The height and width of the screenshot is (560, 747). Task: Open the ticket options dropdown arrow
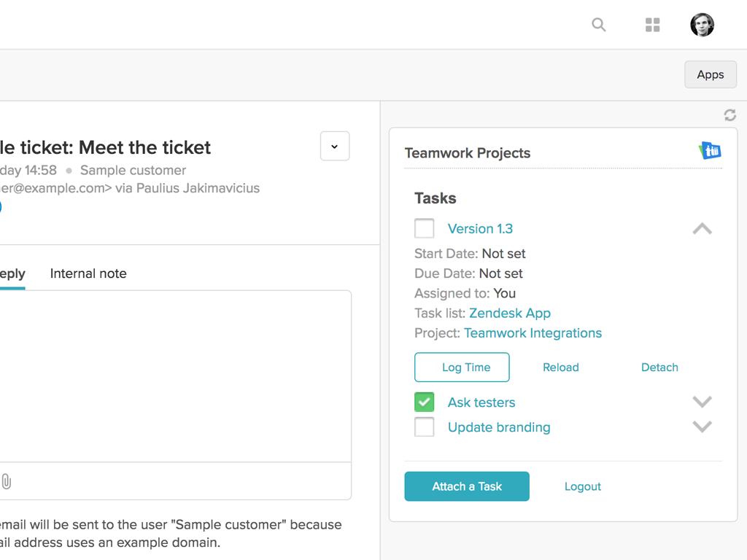click(x=335, y=147)
